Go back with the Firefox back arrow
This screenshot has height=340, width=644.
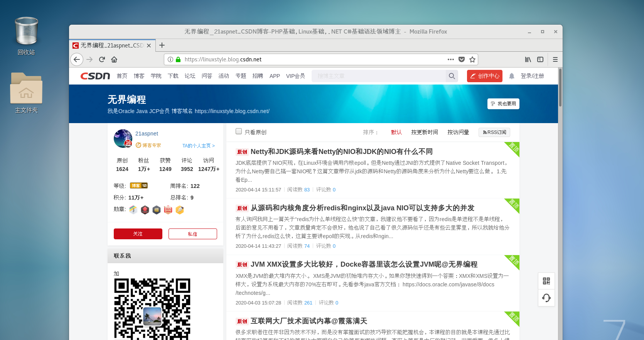(x=77, y=59)
